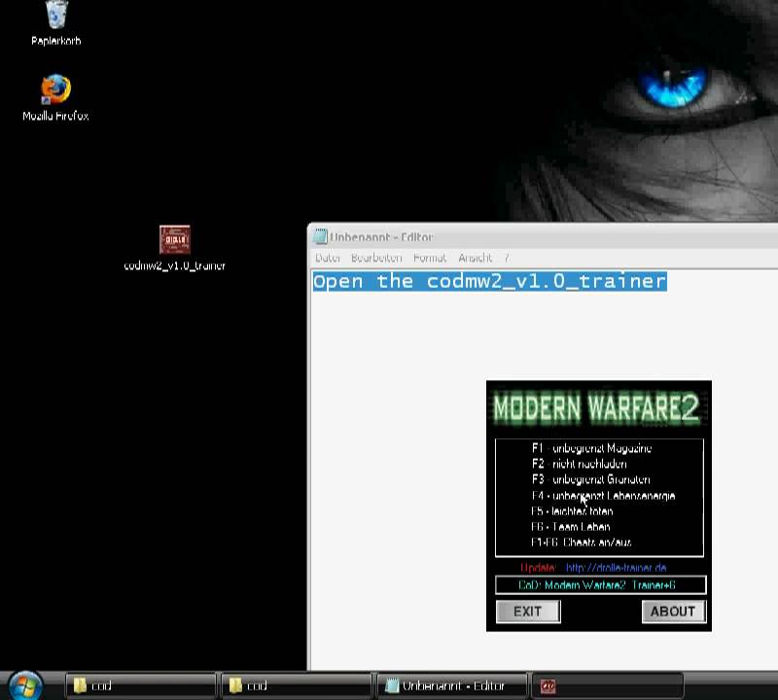Activate Unbenannt - Editor taskbar button
778x700 pixels.
[x=451, y=685]
